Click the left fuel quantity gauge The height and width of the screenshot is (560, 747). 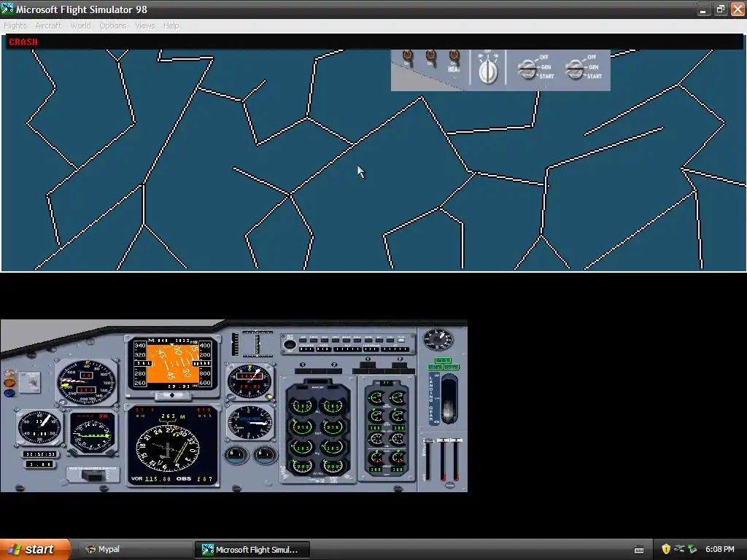(x=236, y=454)
